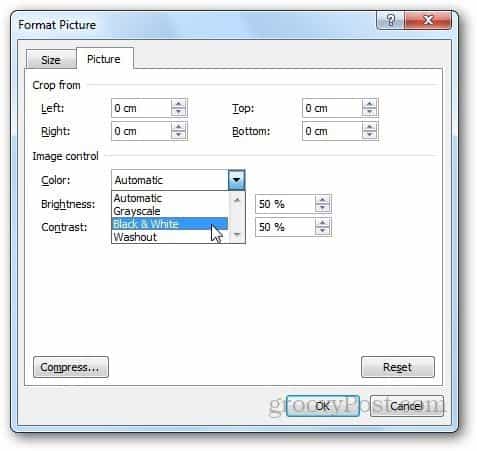Screen dimensions: 477x451
Task: Click the help question mark icon
Action: (391, 21)
